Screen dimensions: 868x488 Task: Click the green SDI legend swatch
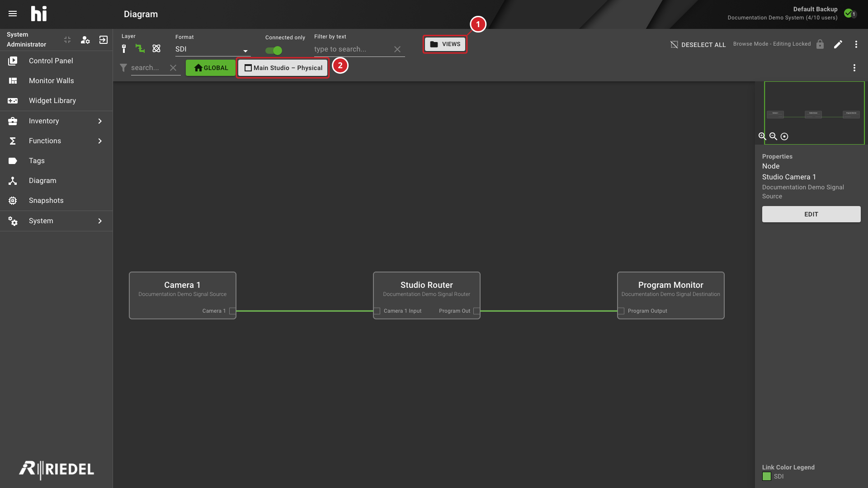[767, 476]
